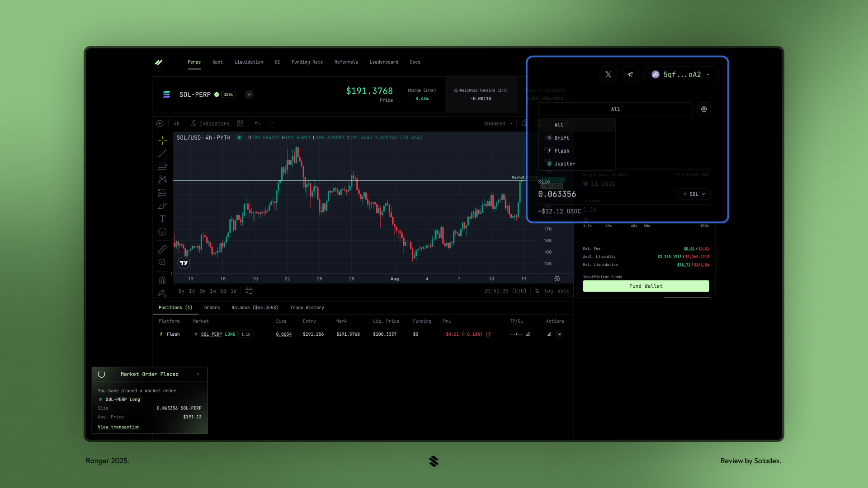Set leverage slider to 50x mark
The width and height of the screenshot is (868, 488).
click(647, 226)
